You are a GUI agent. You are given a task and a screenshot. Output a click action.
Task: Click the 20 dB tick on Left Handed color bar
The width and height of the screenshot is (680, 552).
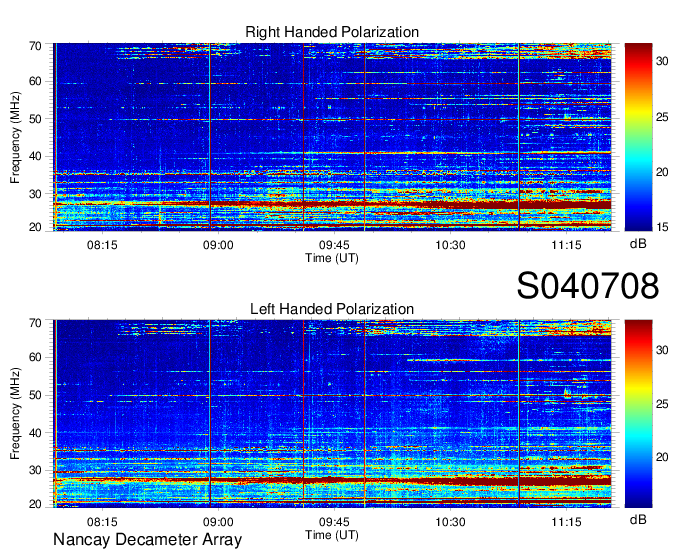(x=662, y=457)
